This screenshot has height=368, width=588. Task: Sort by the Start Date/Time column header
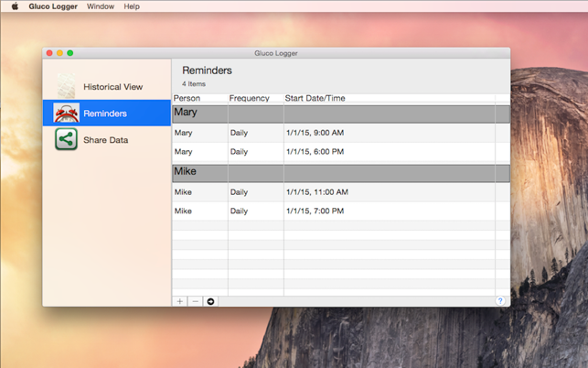pos(390,98)
